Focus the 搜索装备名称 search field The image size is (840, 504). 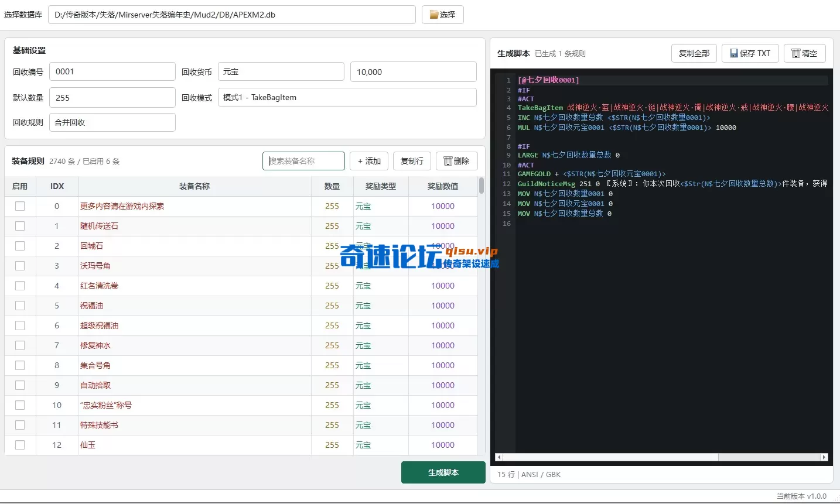point(303,161)
